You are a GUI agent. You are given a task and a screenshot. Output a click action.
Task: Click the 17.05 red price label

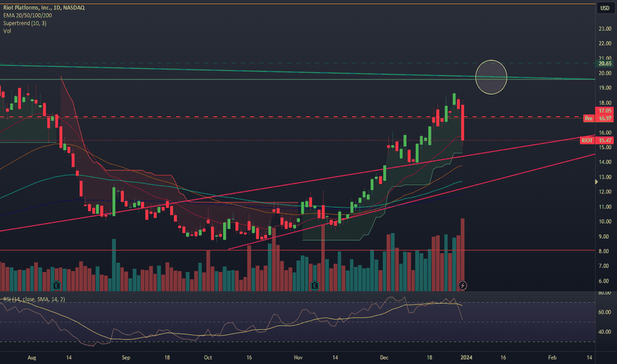point(604,111)
